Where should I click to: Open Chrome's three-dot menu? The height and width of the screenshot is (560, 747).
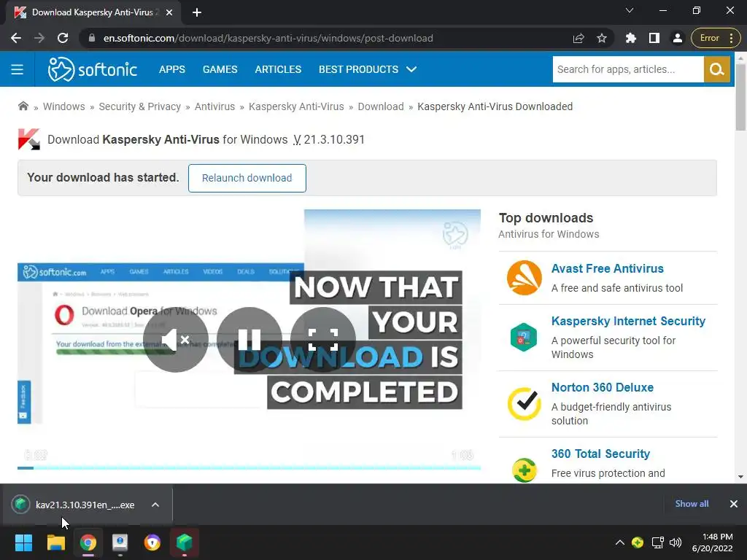coord(731,38)
